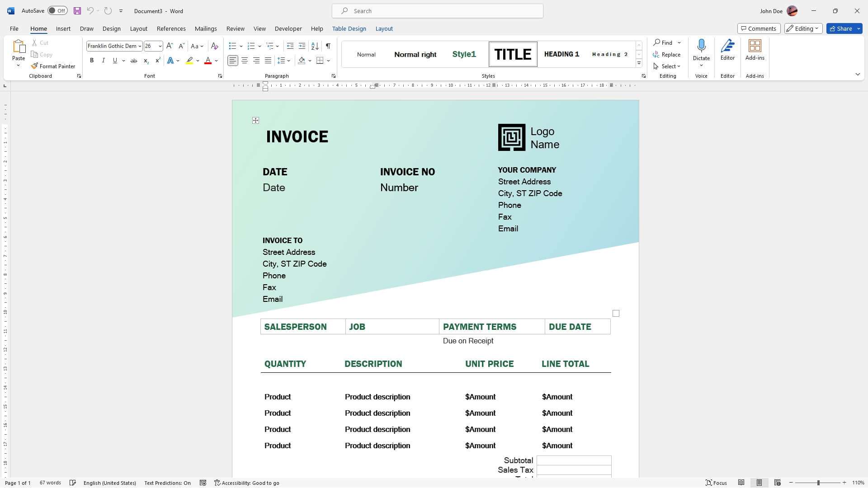The image size is (868, 488).
Task: Apply superscript formatting
Action: (x=157, y=60)
